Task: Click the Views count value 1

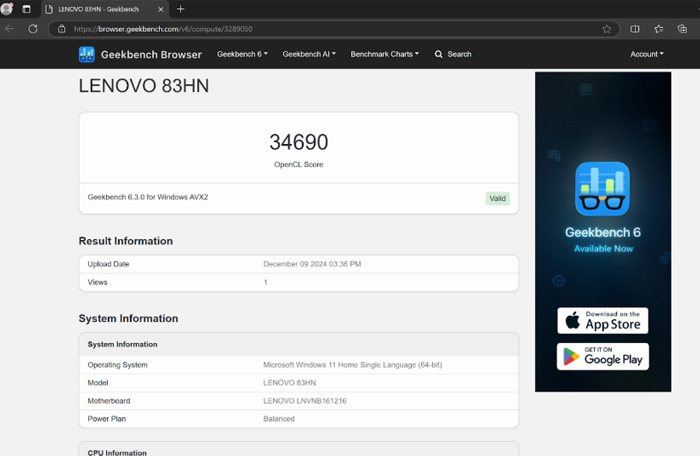Action: pos(265,282)
